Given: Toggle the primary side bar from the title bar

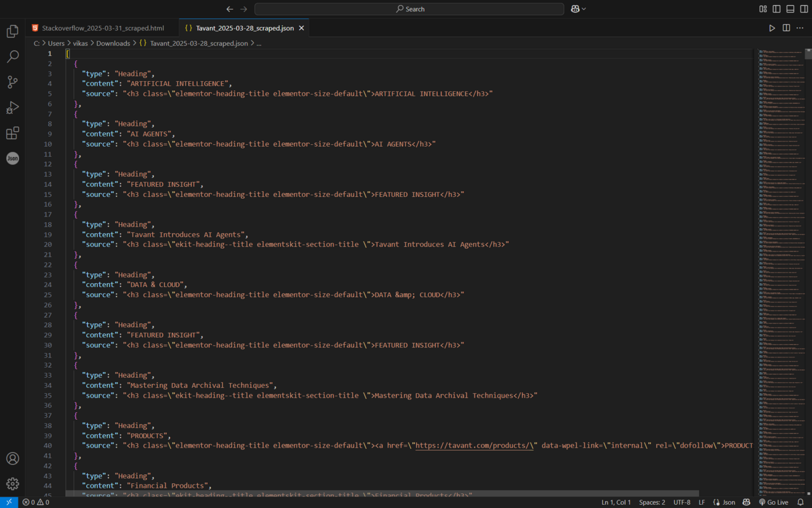Looking at the screenshot, I should pos(776,9).
